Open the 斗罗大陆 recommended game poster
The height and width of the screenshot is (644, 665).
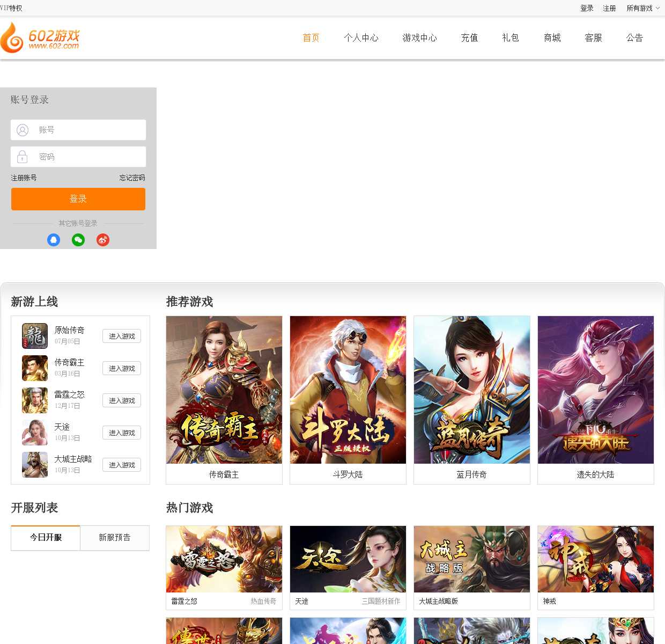click(x=348, y=390)
